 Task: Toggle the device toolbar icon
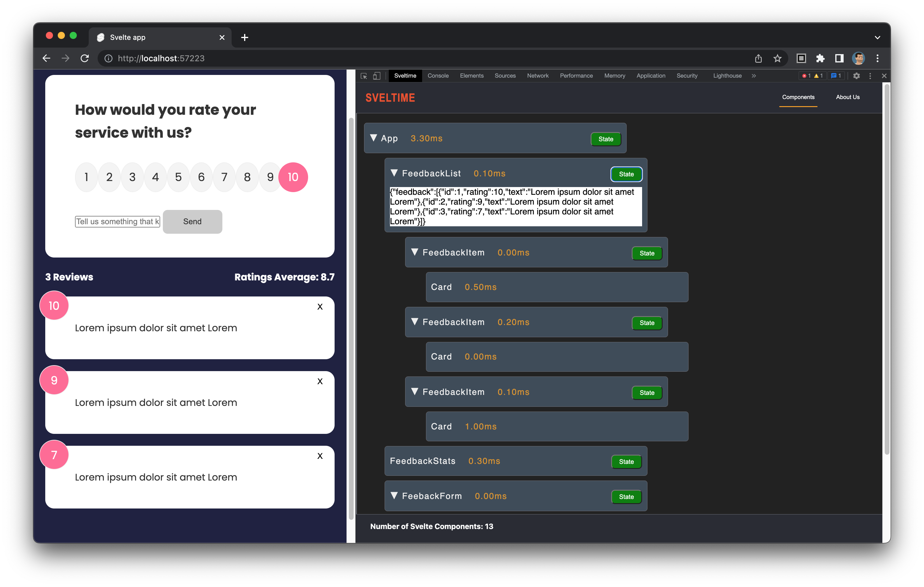click(377, 76)
